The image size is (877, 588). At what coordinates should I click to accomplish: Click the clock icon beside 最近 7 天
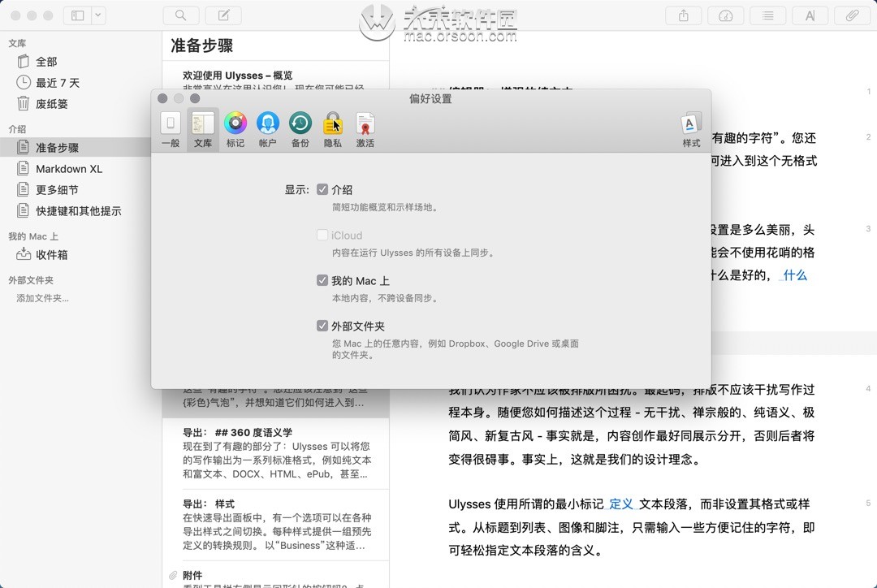(x=23, y=82)
